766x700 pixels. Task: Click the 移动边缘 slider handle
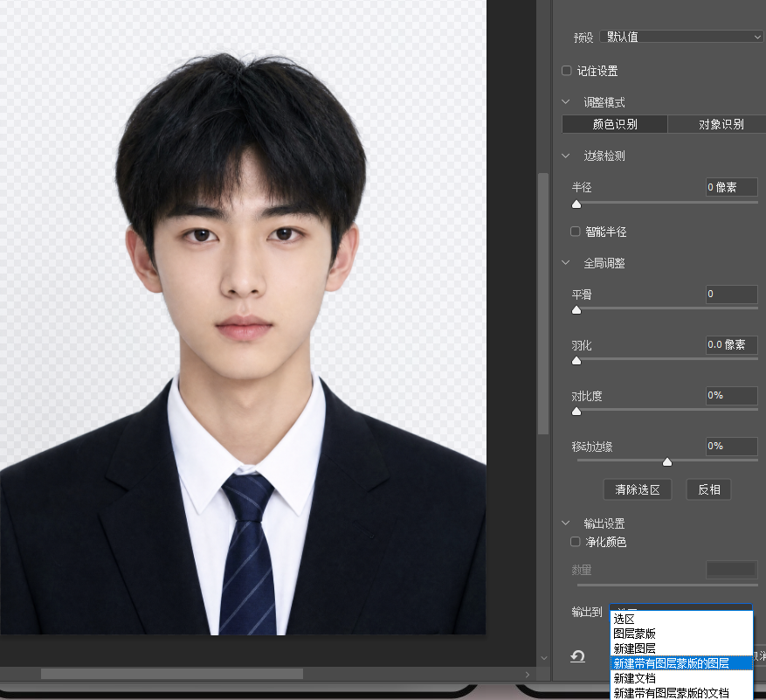coord(666,462)
